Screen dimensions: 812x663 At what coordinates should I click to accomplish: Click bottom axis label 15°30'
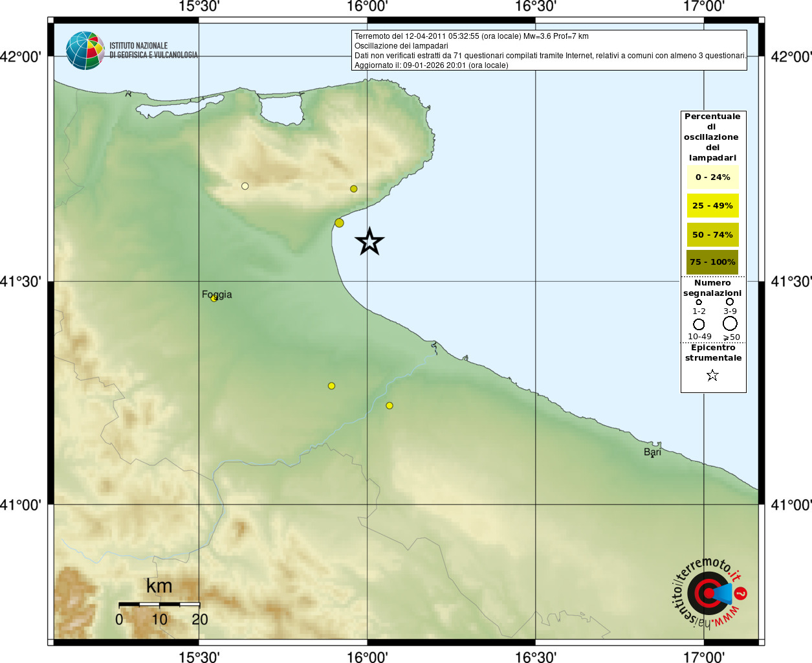[199, 657]
